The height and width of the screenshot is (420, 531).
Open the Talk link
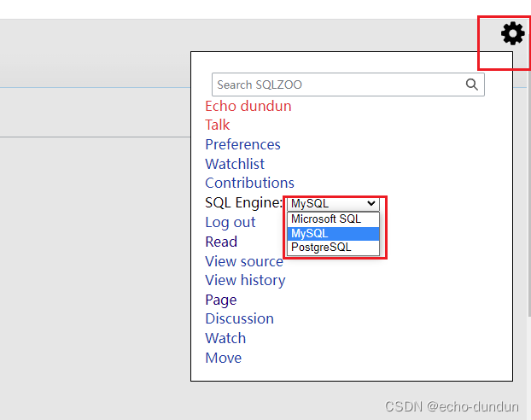click(218, 125)
